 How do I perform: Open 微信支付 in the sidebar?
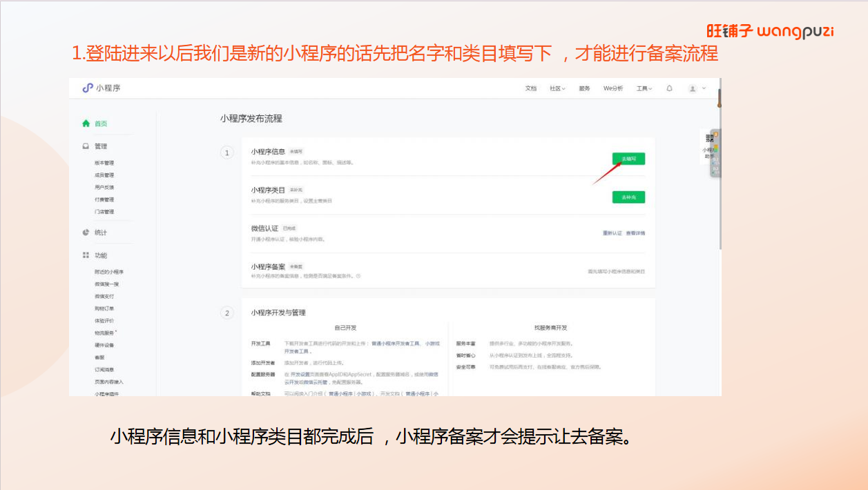pos(104,296)
